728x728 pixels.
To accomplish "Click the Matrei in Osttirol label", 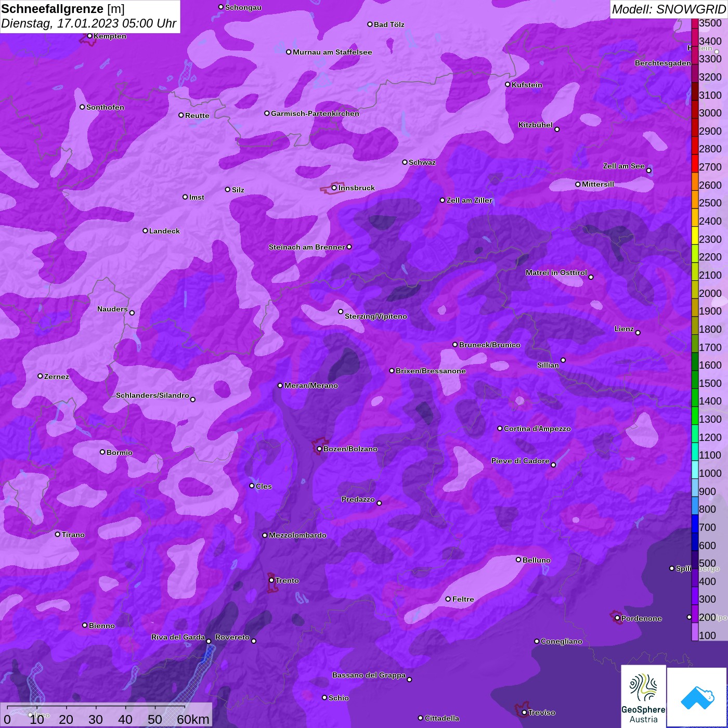I will pos(556,272).
